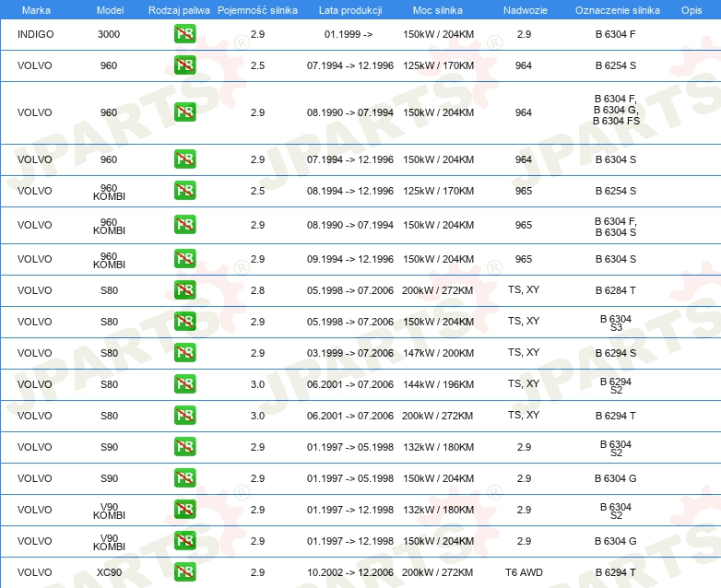Click the Lata produkcji column header
Viewport: 721px width, 588px height.
(x=350, y=10)
